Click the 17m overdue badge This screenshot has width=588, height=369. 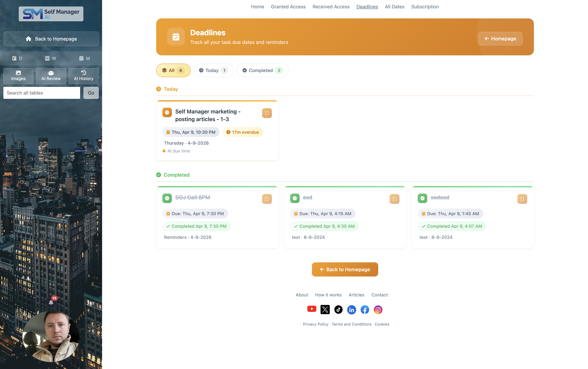pos(242,132)
